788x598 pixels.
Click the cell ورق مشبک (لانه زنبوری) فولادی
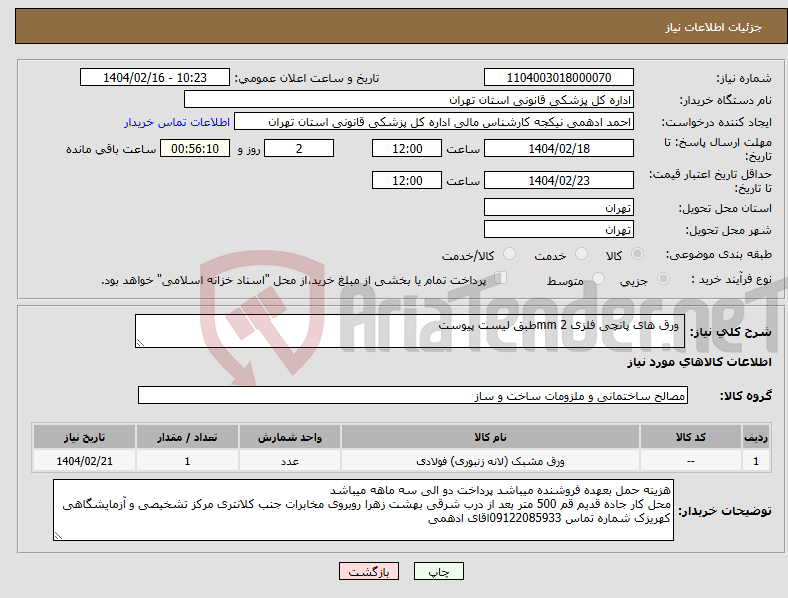tap(490, 461)
